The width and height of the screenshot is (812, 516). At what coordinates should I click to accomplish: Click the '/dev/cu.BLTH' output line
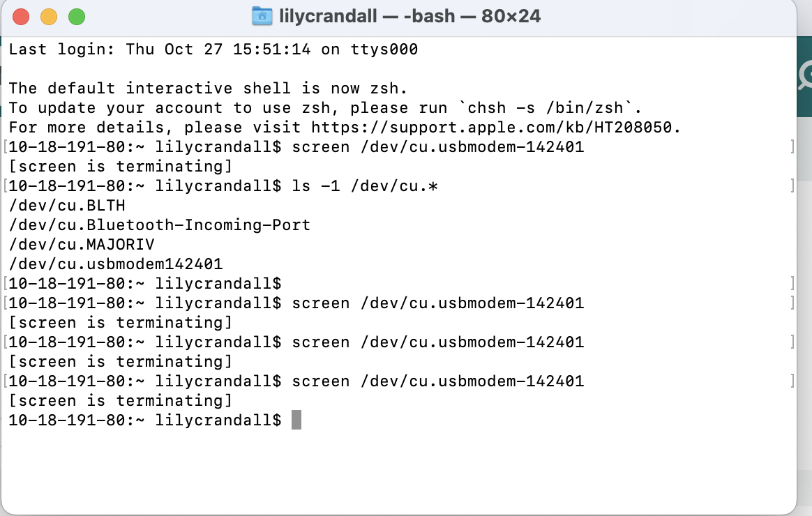(x=68, y=206)
